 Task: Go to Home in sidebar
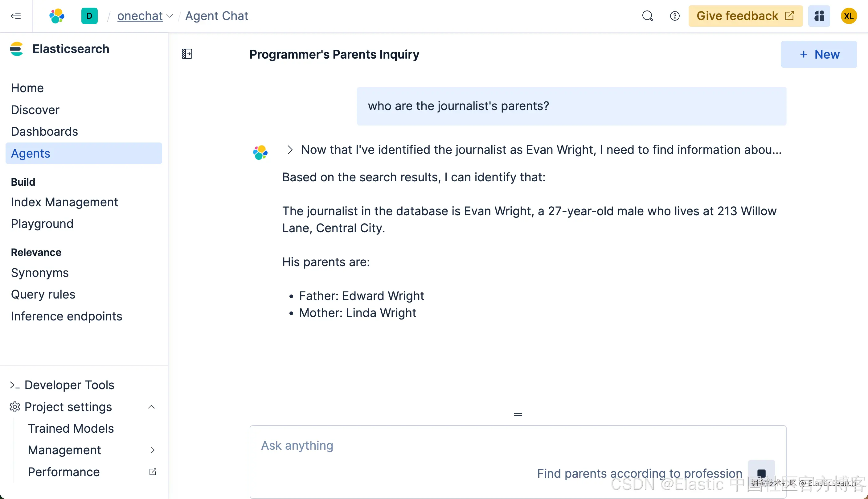[27, 88]
